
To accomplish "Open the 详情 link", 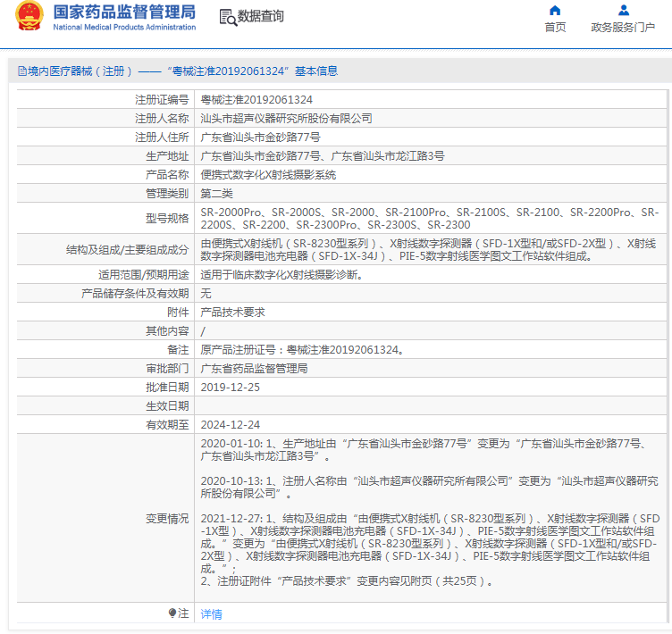I will tap(211, 613).
